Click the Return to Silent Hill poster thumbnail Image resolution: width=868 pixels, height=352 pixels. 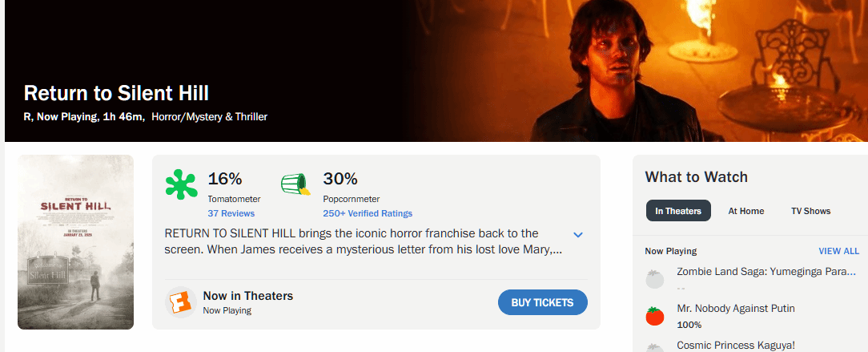(x=75, y=242)
